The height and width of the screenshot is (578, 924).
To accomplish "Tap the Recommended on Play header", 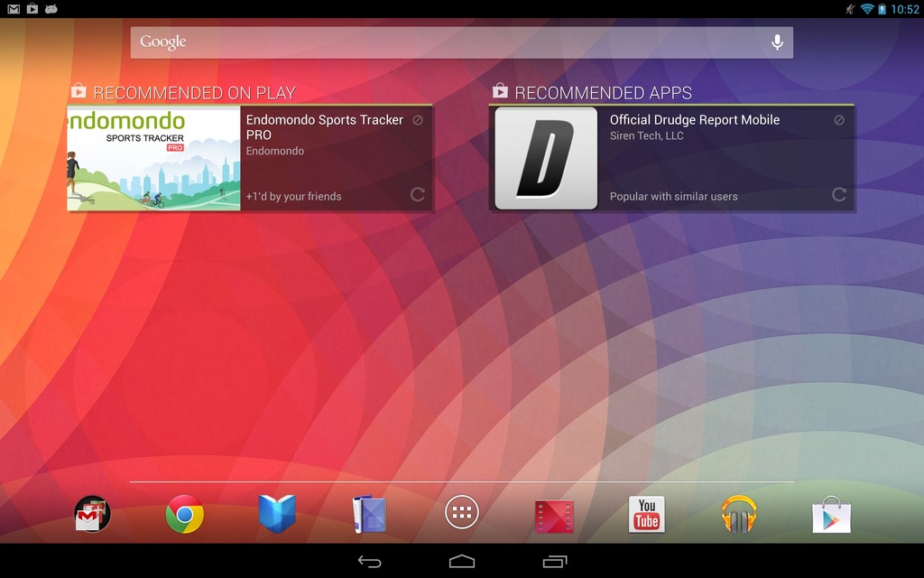I will tap(195, 93).
